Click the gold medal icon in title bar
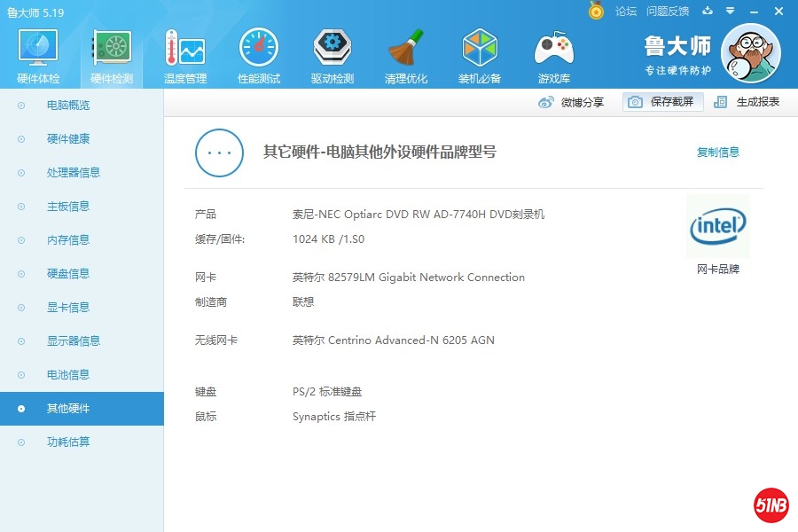The height and width of the screenshot is (532, 798). click(x=596, y=11)
